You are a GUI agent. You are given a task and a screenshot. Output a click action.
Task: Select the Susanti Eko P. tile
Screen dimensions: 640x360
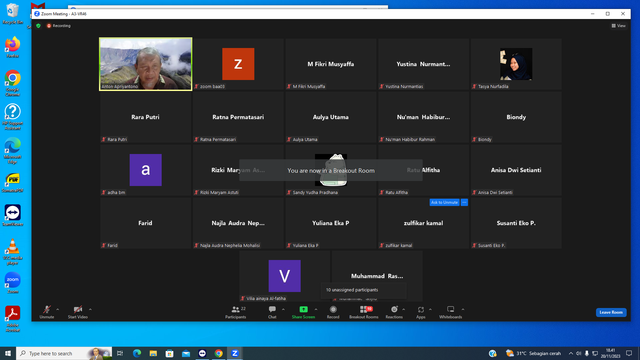tap(516, 223)
